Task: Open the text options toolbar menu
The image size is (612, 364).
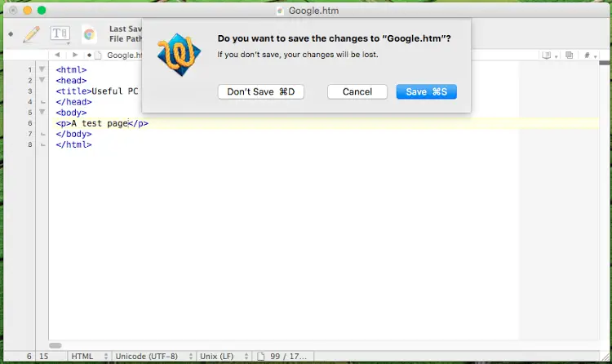Action: [x=60, y=34]
